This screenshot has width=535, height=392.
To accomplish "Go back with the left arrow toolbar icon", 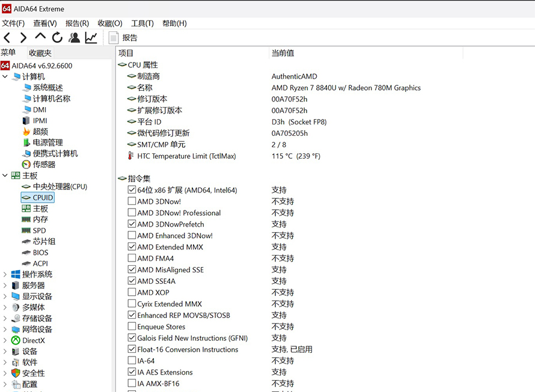I will click(x=7, y=37).
